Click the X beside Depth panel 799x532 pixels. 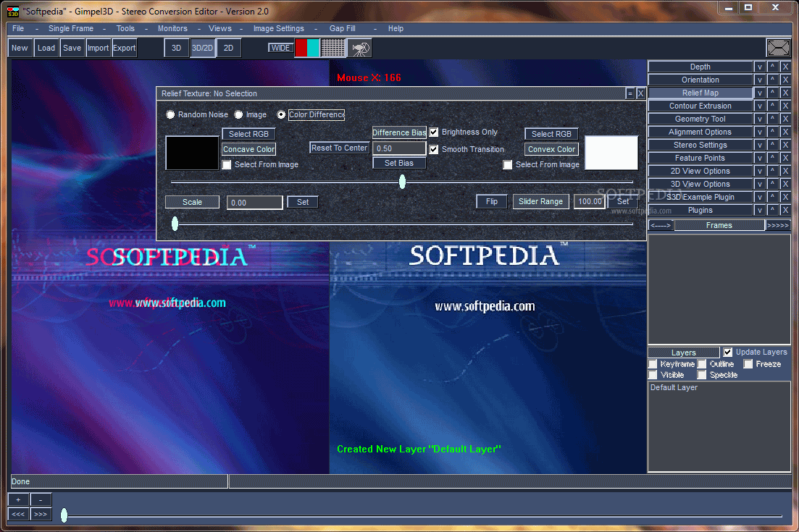[x=785, y=67]
